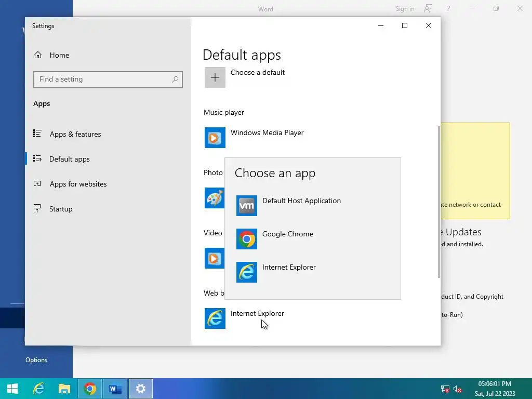Viewport: 532px width, 399px height.
Task: Launch Internet Explorer from the taskbar
Action: pyautogui.click(x=38, y=389)
